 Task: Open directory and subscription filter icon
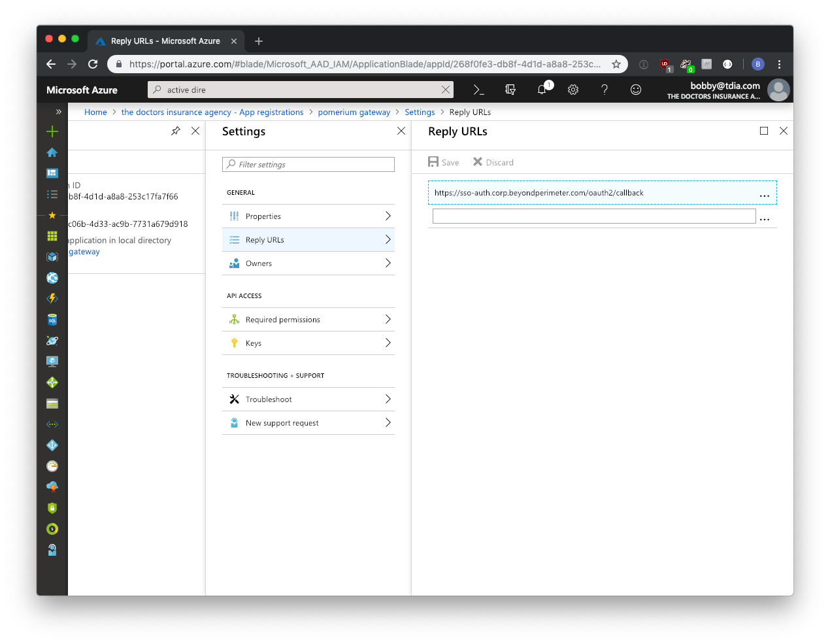click(510, 90)
